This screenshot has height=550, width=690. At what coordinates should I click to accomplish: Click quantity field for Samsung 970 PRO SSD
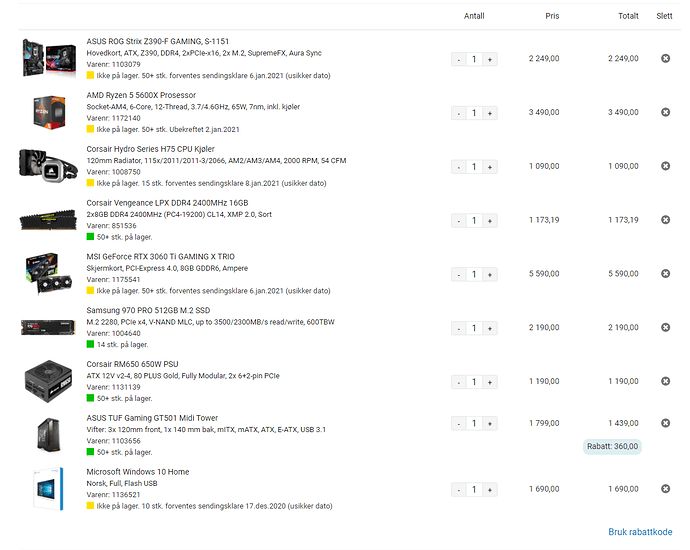click(474, 328)
